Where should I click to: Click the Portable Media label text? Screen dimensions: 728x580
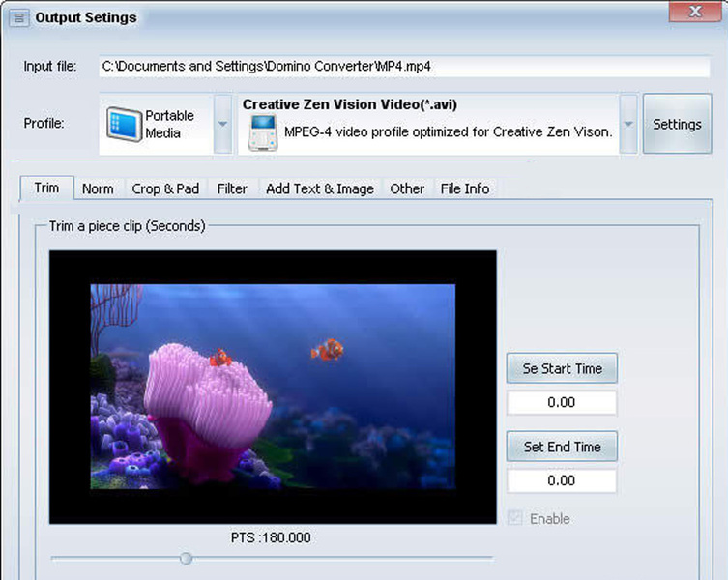tap(169, 124)
